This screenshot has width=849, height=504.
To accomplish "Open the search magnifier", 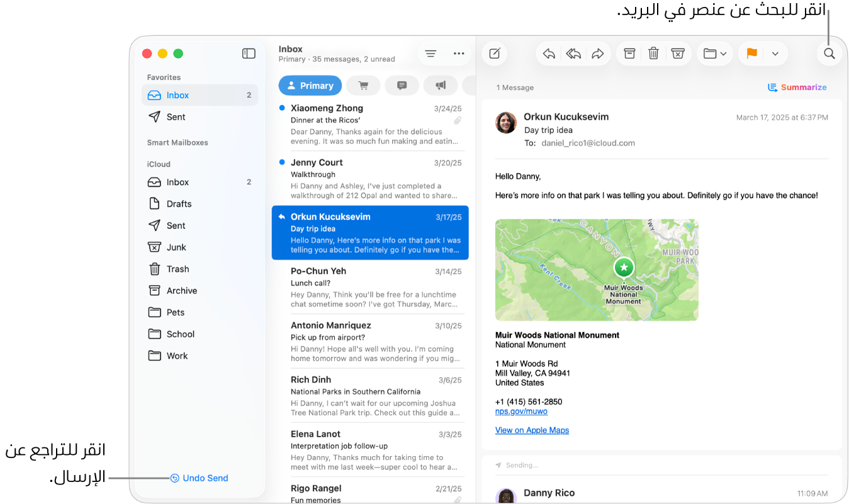I will point(829,54).
